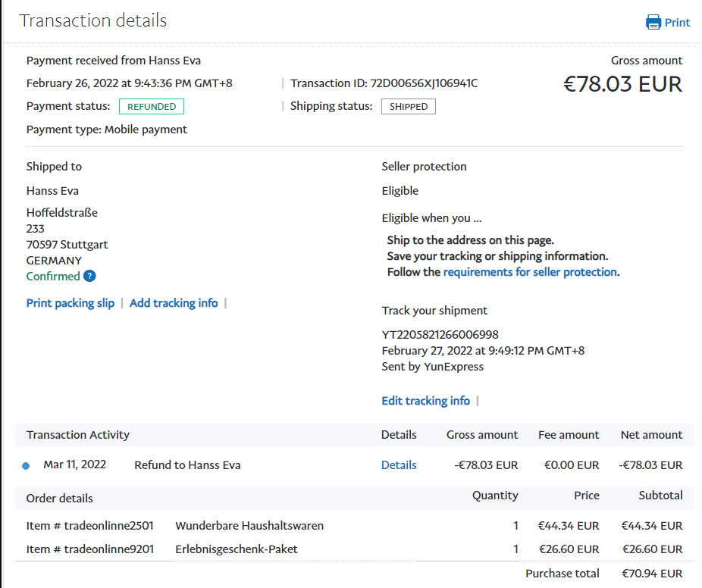Open Print packing slip

71,303
